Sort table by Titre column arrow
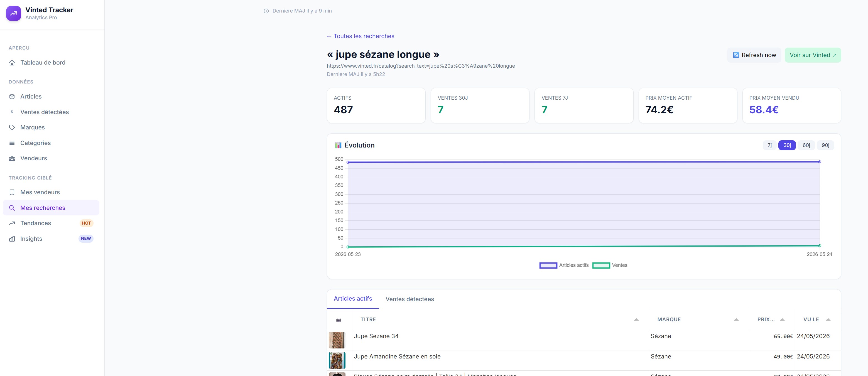868x376 pixels. click(636, 320)
